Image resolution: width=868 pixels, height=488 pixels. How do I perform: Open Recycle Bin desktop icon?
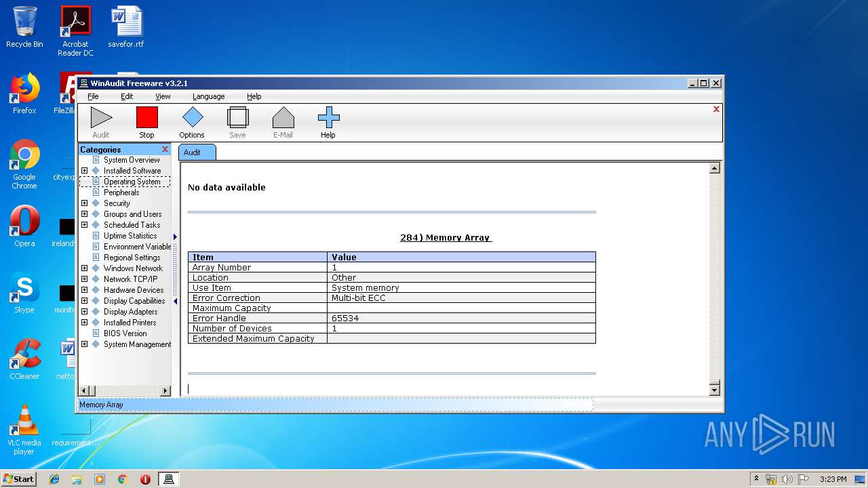pyautogui.click(x=24, y=27)
